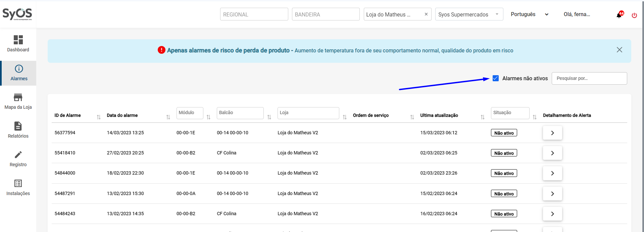Clear the Loja do Matheus selection
The width and height of the screenshot is (644, 232).
pyautogui.click(x=426, y=14)
